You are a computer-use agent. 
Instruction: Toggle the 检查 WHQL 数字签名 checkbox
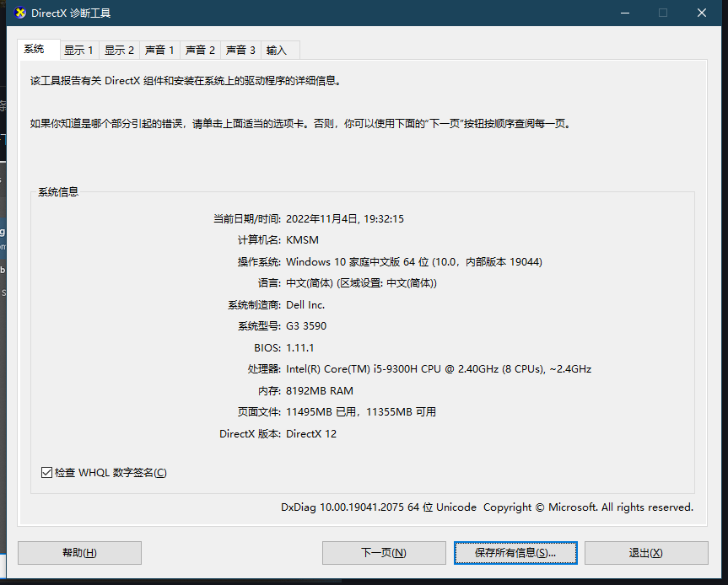(46, 472)
